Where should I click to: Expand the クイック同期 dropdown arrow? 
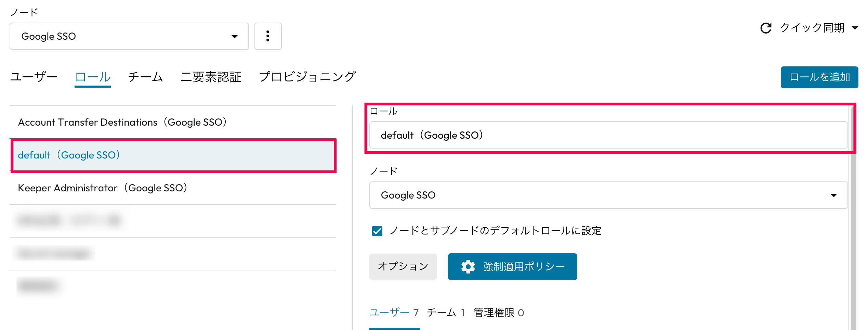[x=855, y=28]
